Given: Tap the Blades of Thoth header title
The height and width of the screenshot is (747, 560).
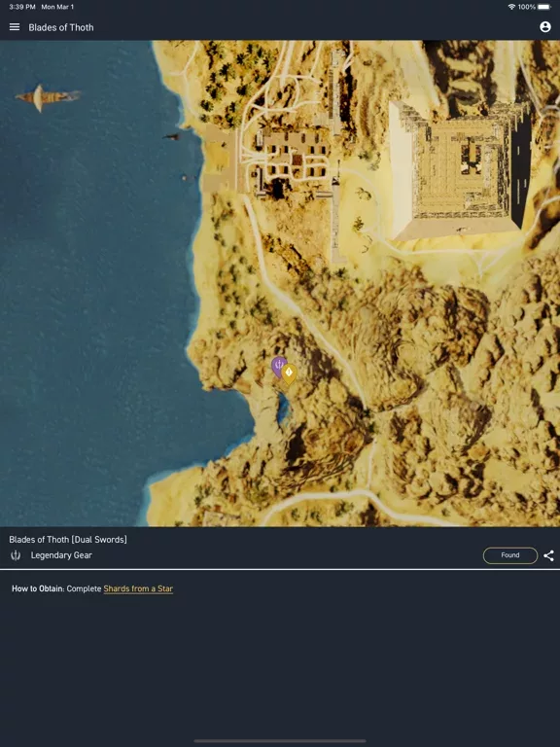Looking at the screenshot, I should (61, 27).
